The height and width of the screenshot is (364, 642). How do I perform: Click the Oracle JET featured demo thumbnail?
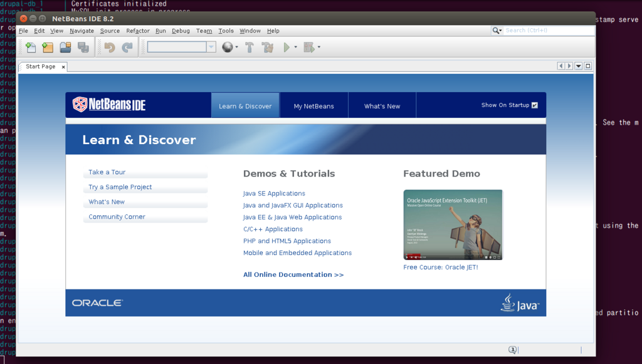coord(453,224)
